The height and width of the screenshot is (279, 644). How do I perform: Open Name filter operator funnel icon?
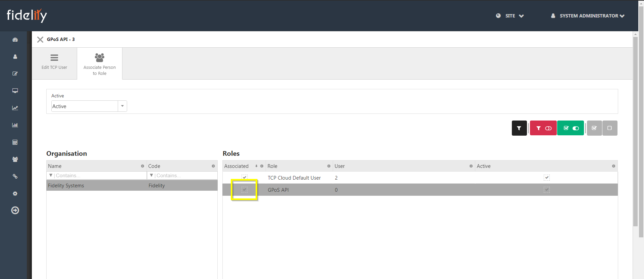point(51,175)
